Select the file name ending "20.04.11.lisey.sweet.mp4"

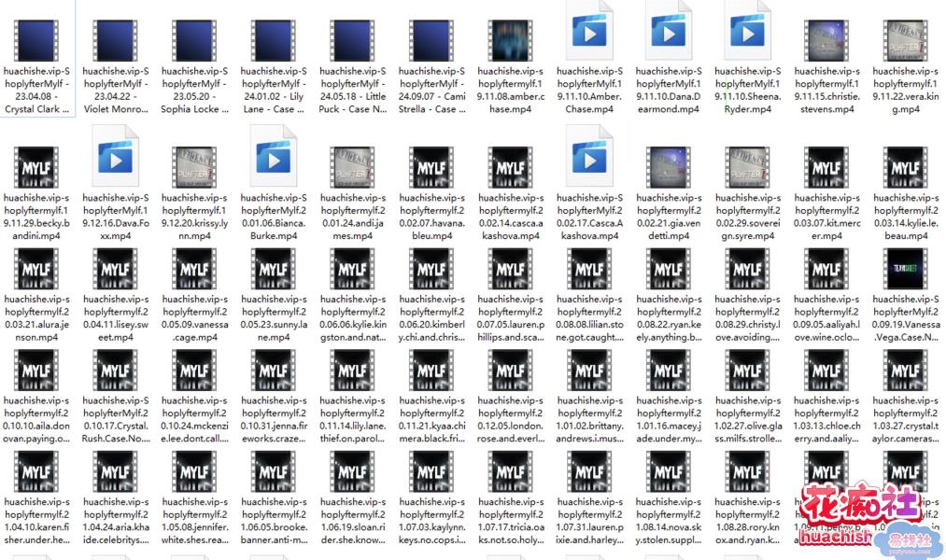coord(115,318)
